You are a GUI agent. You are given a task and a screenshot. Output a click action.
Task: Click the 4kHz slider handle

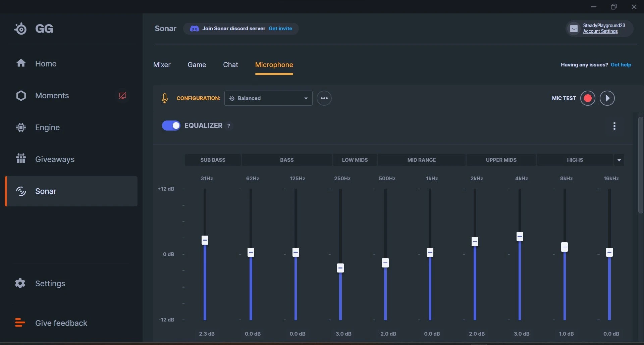[520, 236]
